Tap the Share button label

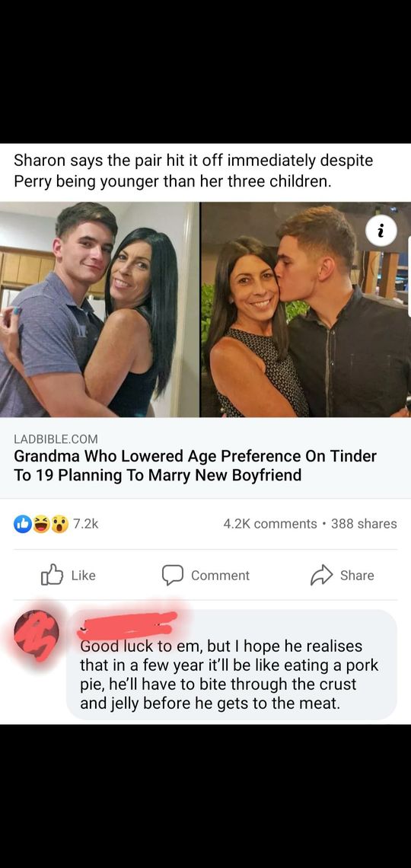click(x=357, y=576)
